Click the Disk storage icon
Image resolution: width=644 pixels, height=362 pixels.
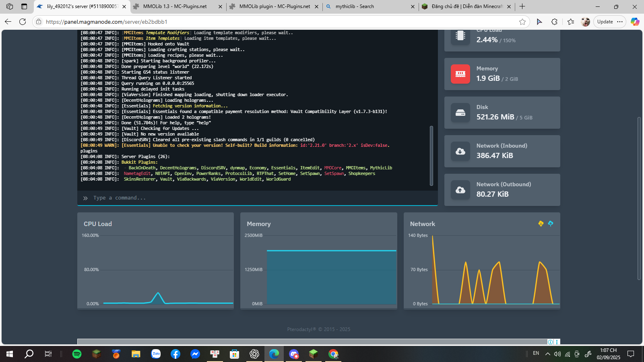coord(460,113)
